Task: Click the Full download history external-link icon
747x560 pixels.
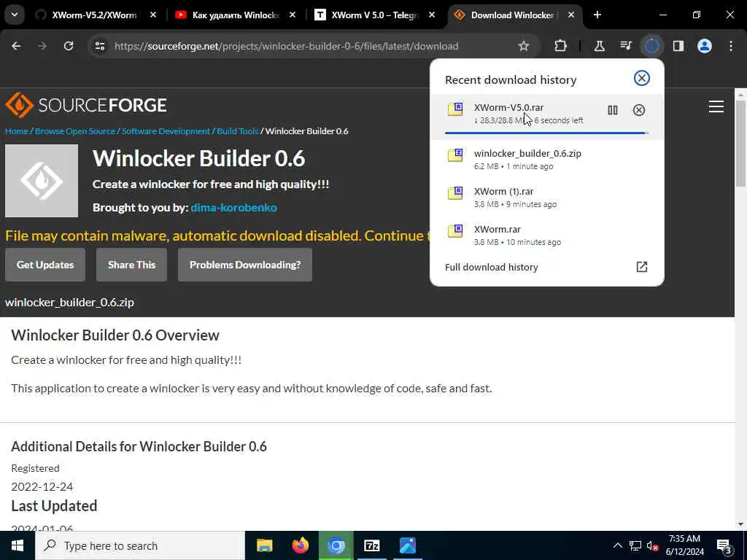Action: 642,267
